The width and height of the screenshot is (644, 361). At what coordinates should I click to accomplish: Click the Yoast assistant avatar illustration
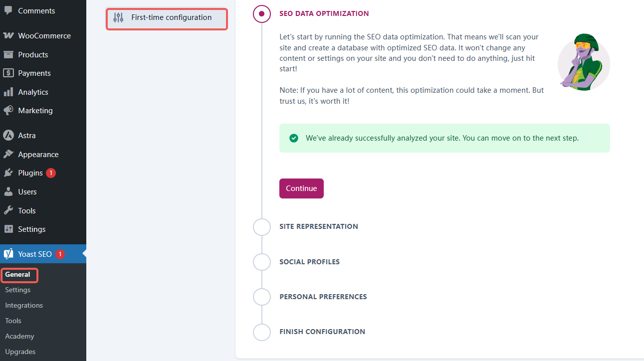click(584, 62)
